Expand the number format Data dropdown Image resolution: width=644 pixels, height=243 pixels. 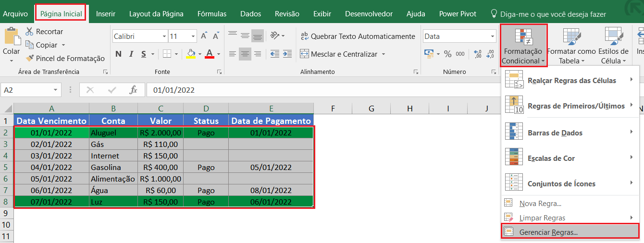point(493,36)
